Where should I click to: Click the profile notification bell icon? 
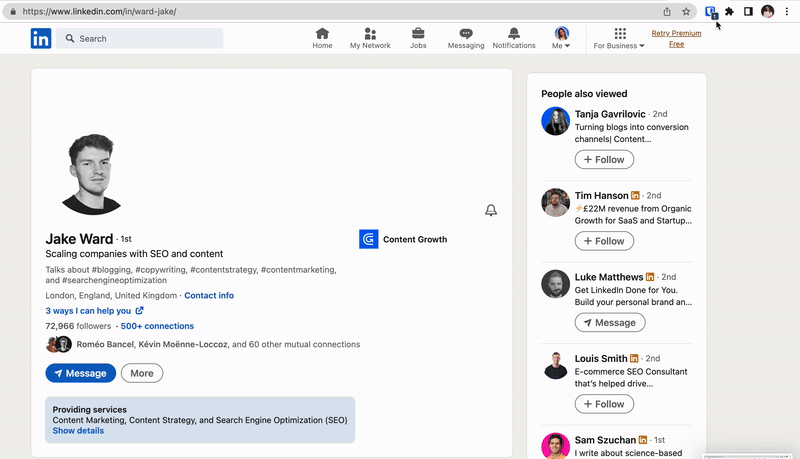pyautogui.click(x=491, y=210)
